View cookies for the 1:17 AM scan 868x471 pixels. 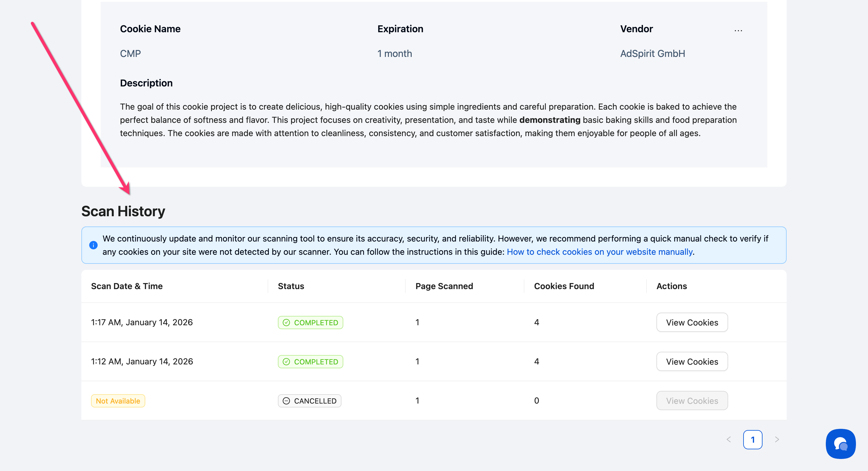(692, 323)
